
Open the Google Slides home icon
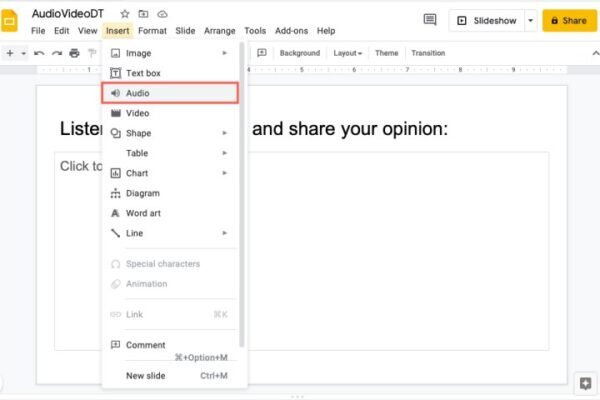(9, 21)
